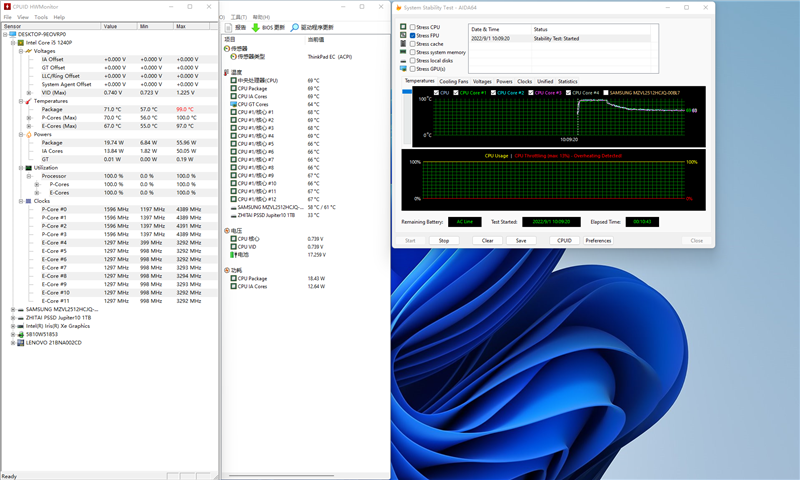
Task: Expand the P-Cores utilization node
Action: coord(37,185)
